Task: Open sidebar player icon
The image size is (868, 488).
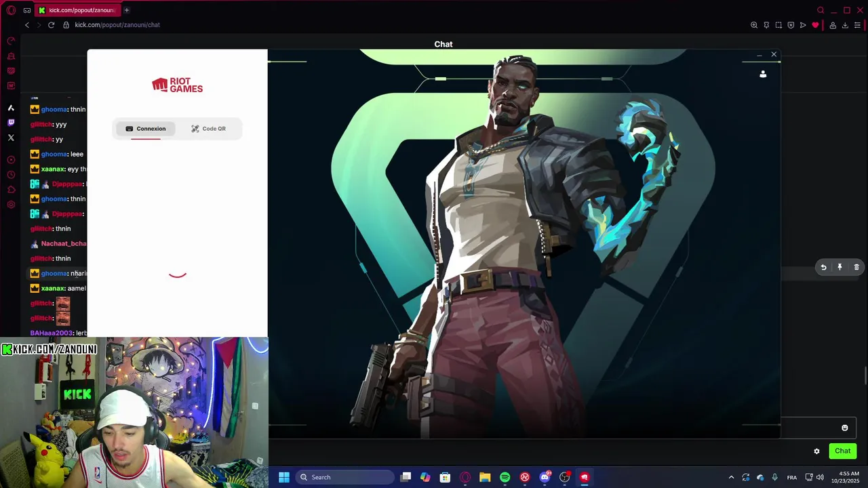Action: [11, 160]
